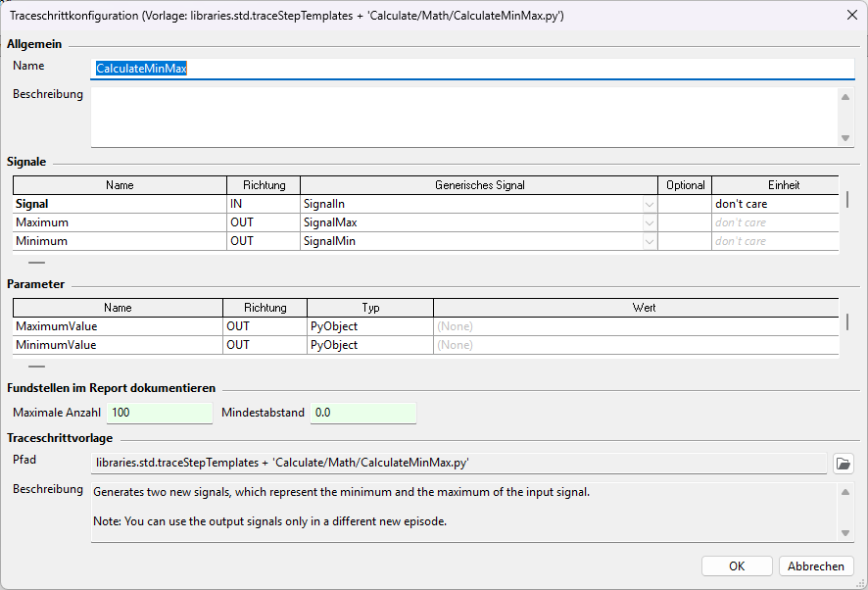Open the folder browser for the Pfad field

click(844, 464)
